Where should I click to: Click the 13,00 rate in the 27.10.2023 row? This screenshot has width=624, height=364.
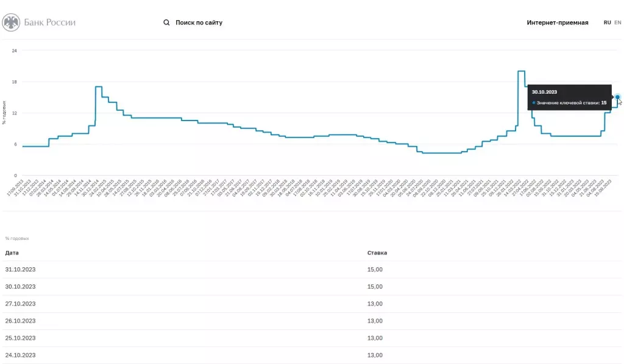pos(375,304)
